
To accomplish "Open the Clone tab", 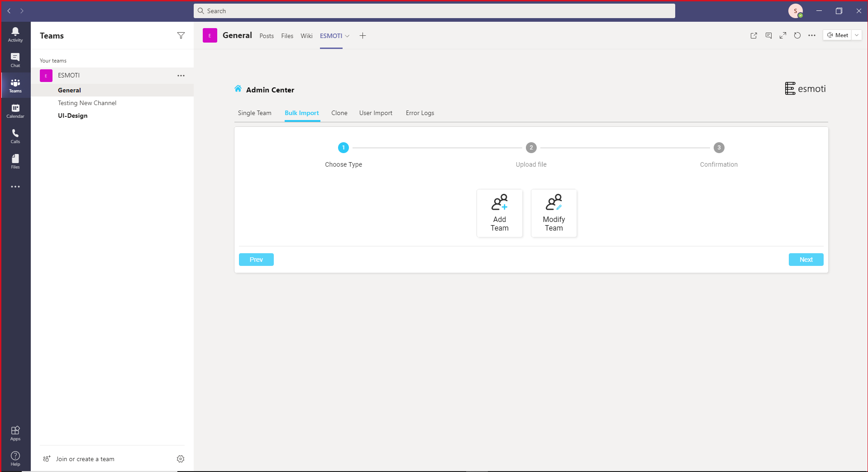I will (339, 113).
